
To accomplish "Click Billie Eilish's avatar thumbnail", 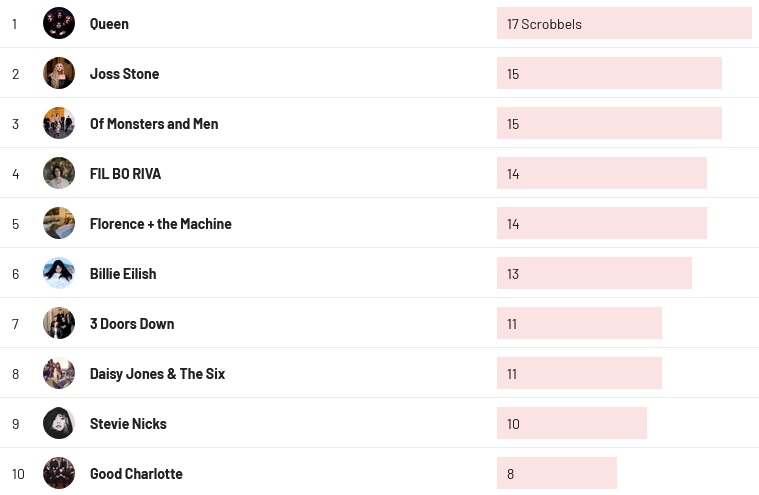I will point(59,273).
